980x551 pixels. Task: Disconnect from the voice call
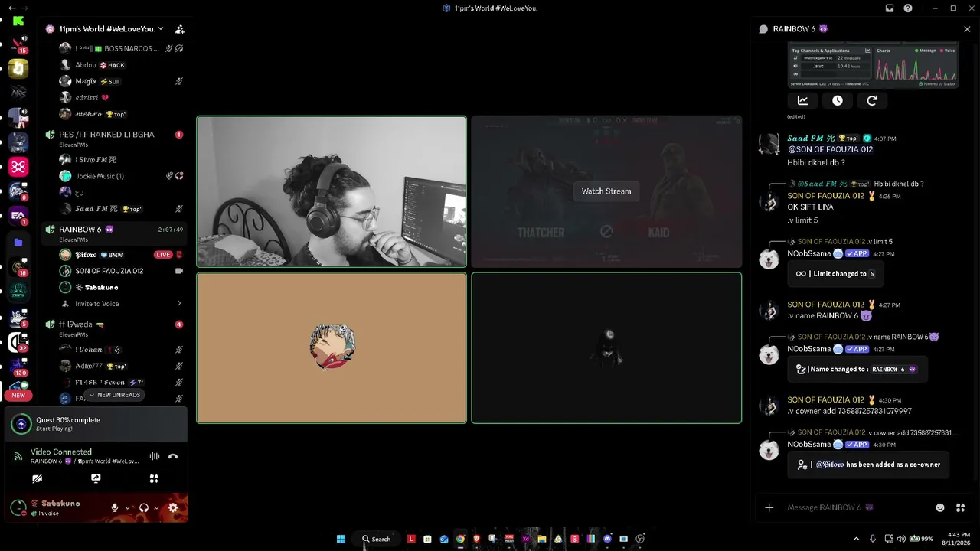click(x=173, y=456)
